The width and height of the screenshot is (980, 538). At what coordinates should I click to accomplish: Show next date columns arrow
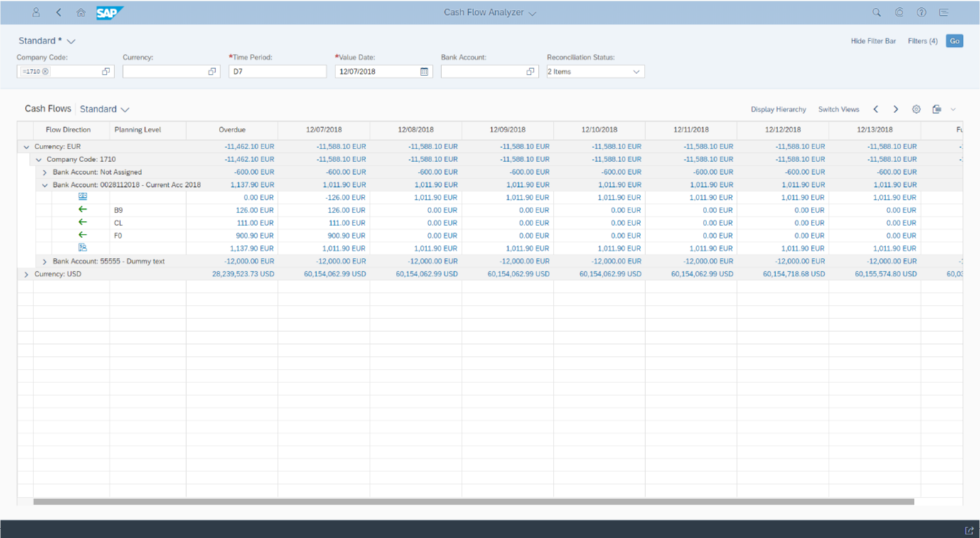895,109
